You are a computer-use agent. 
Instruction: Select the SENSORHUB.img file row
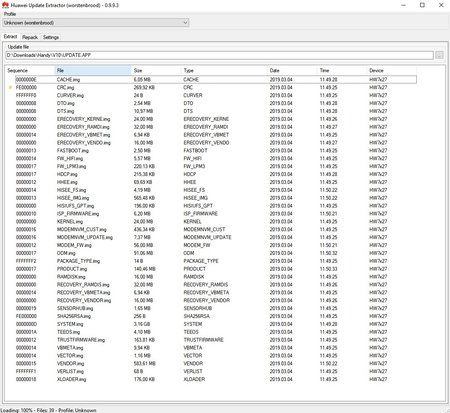pyautogui.click(x=216, y=308)
